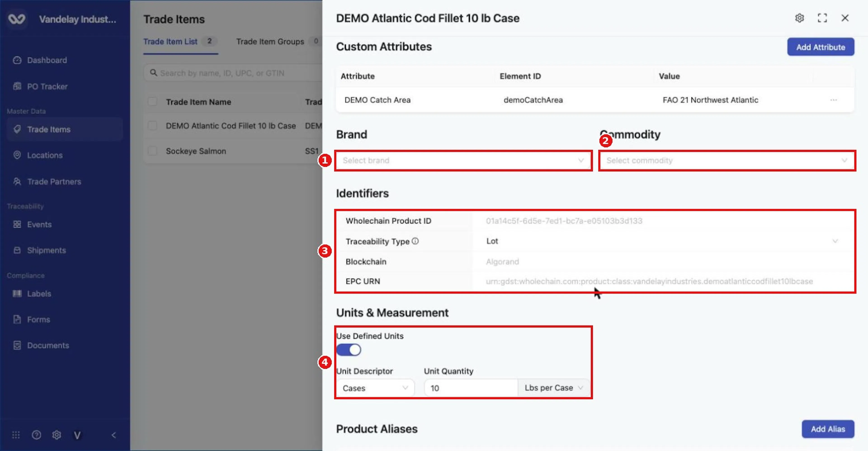Open drawer settings gear icon

tap(799, 18)
